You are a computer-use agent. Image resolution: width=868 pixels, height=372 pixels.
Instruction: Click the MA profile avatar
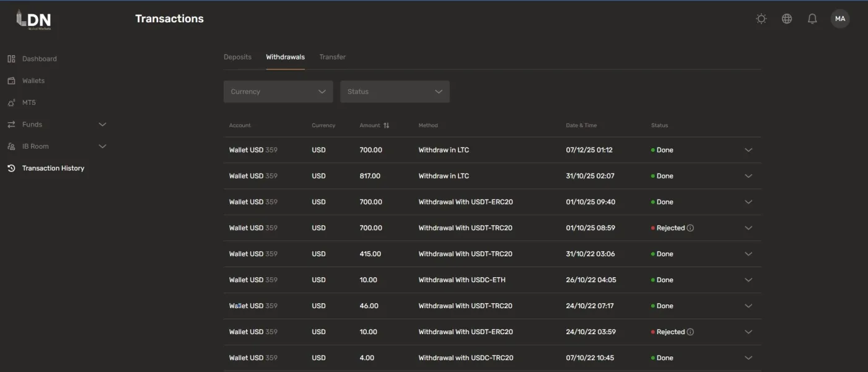coord(840,19)
